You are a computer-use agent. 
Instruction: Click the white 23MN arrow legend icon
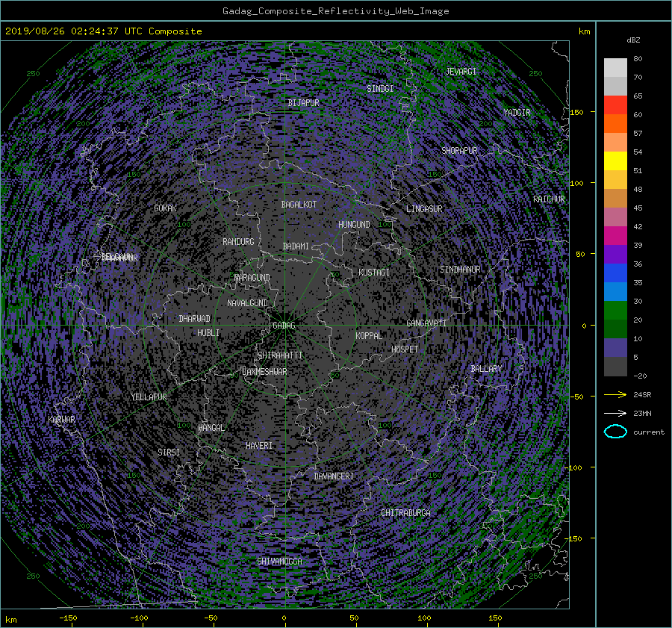[615, 413]
